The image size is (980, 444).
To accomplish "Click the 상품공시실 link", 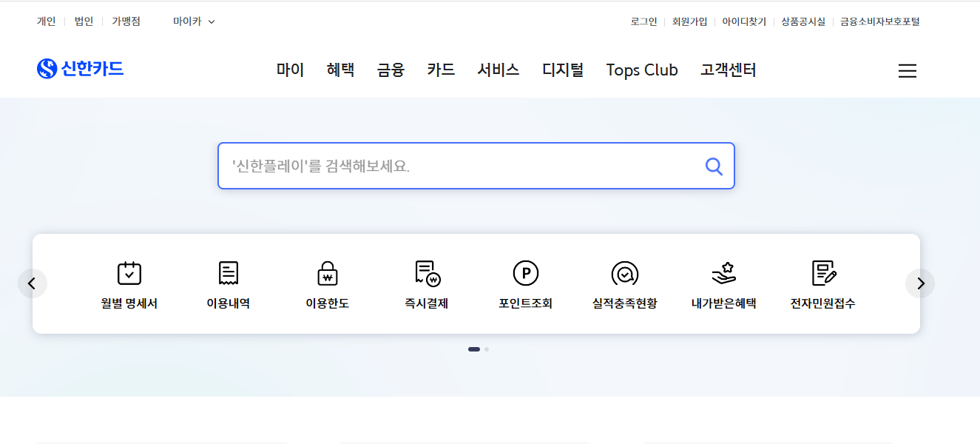I will (803, 21).
